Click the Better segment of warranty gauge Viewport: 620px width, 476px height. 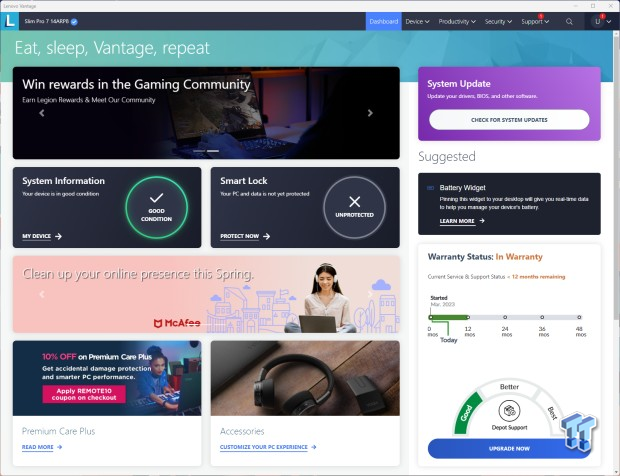pyautogui.click(x=509, y=387)
